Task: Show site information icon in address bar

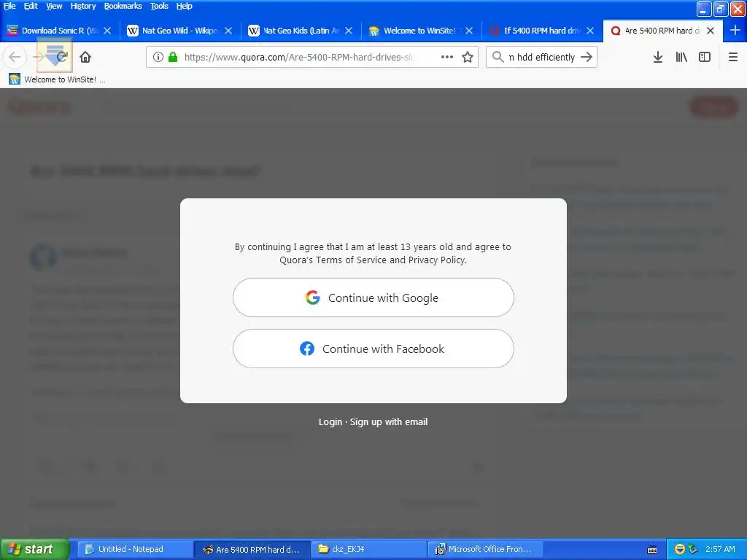Action: tap(158, 57)
